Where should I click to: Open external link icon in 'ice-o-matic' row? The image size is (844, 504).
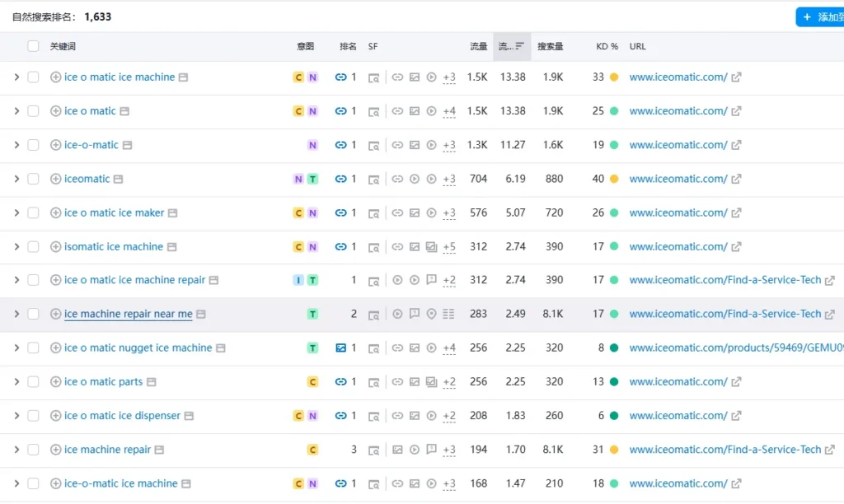pyautogui.click(x=736, y=145)
